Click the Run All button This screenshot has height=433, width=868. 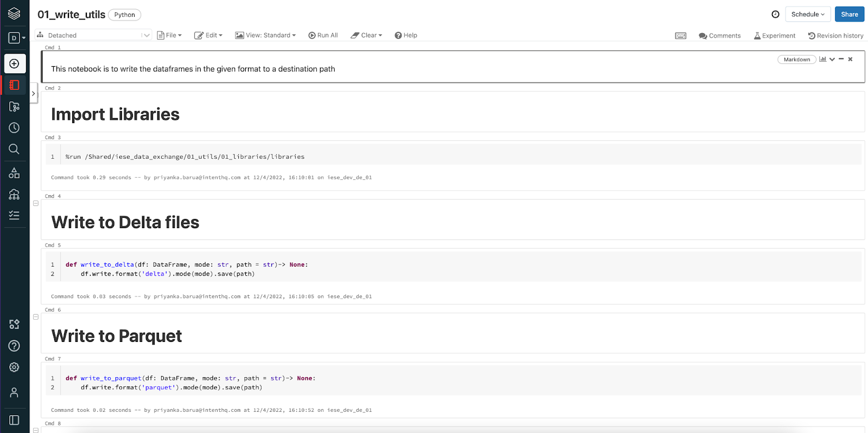(323, 35)
